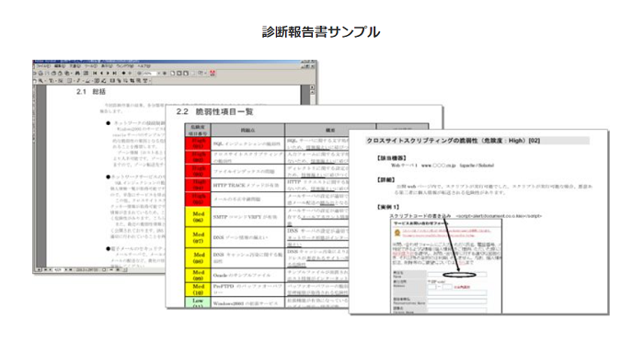Image resolution: width=644 pixels, height=342 pixels.
Task: Open the ヘルプ menu in Acrobat window
Action: (144, 66)
